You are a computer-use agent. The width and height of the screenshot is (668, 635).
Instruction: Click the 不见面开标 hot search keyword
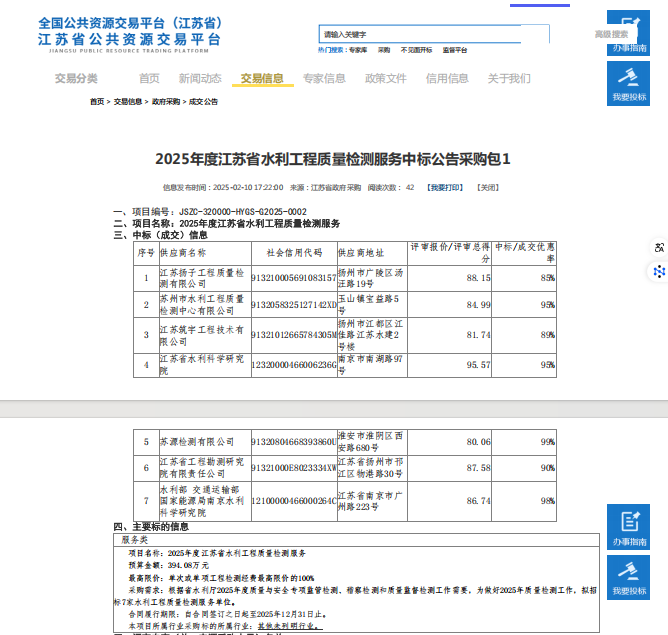417,49
